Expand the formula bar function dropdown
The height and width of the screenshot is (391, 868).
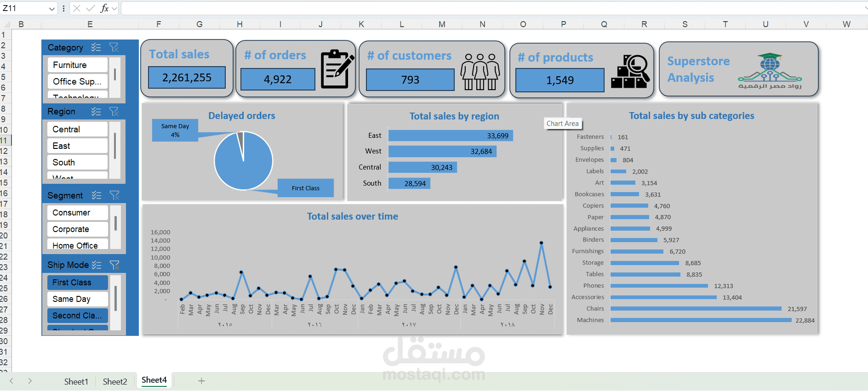(x=114, y=8)
